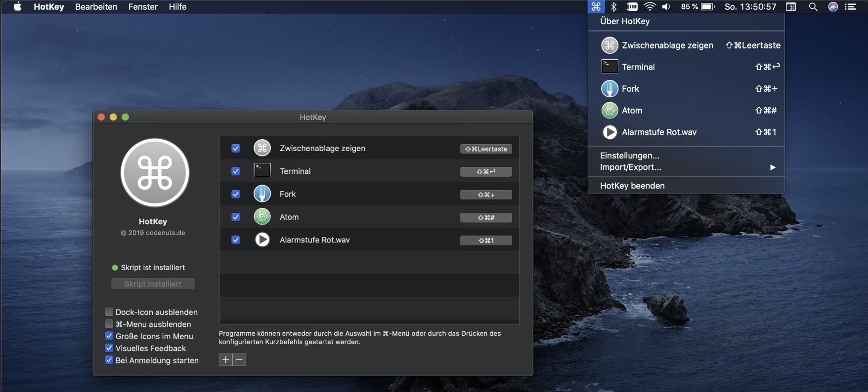Click the Wi-Fi status icon
The width and height of the screenshot is (868, 392).
tap(650, 7)
